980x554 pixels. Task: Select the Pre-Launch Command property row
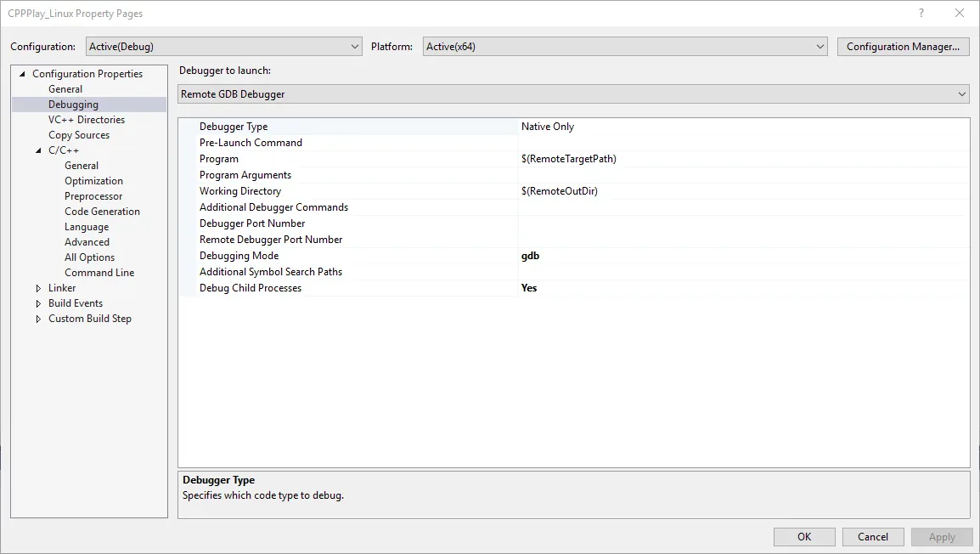click(x=574, y=143)
